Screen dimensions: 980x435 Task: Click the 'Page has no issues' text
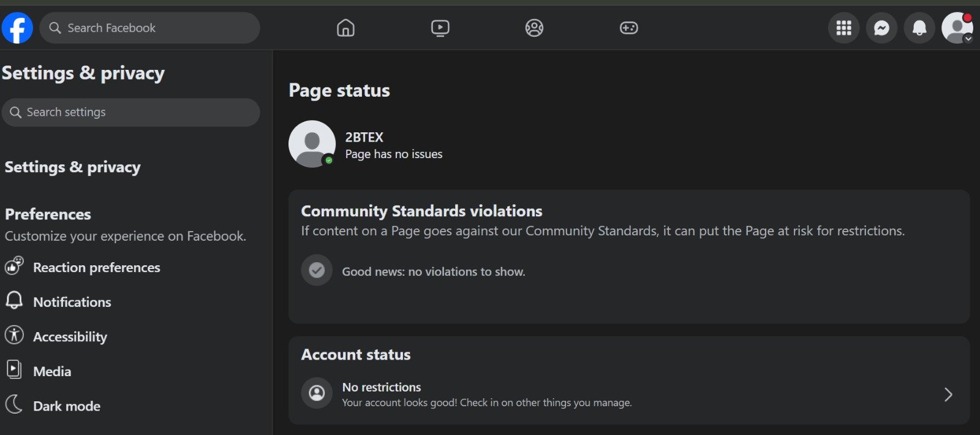(x=394, y=154)
